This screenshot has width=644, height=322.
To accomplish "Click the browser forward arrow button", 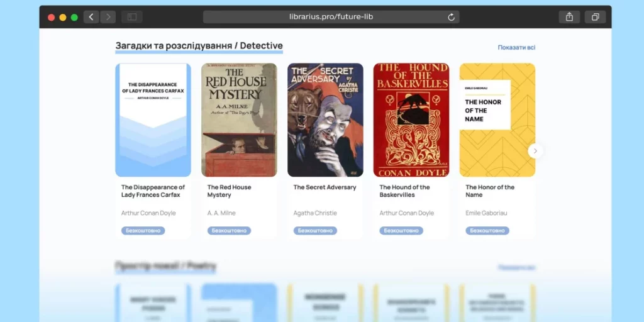I will coord(108,17).
